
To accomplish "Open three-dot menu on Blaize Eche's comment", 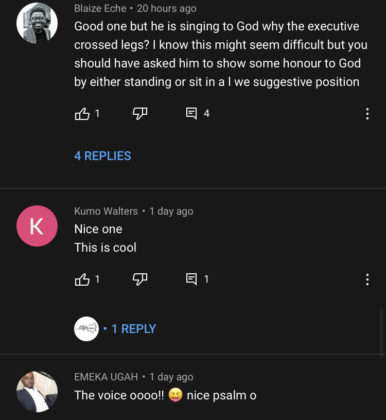I will coord(367,114).
